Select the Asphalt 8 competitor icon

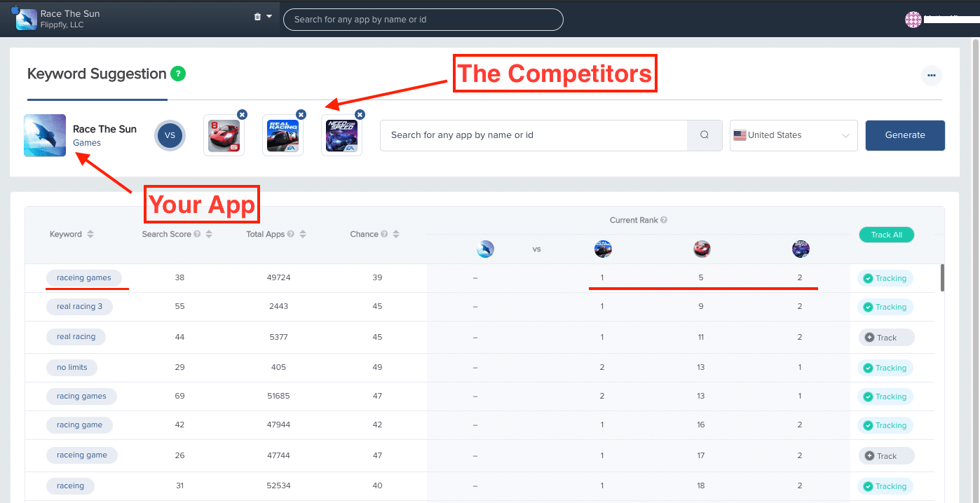pyautogui.click(x=224, y=135)
